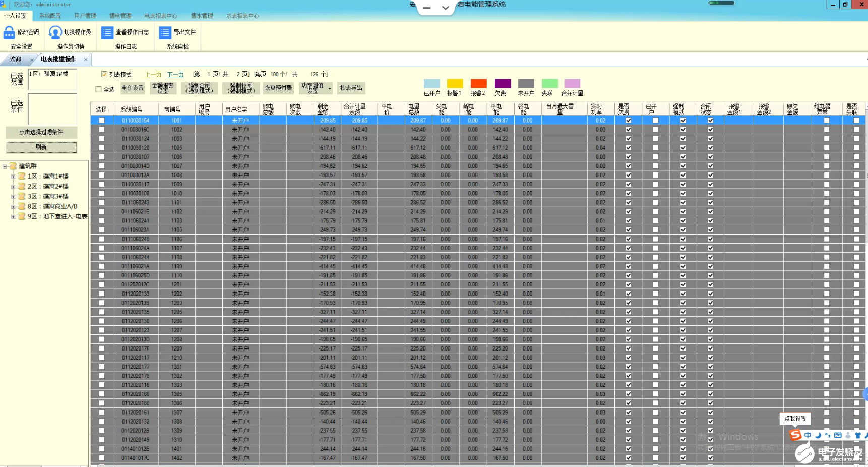Click the title bar pull-down chevron
The width and height of the screenshot is (868, 467).
coord(445,8)
